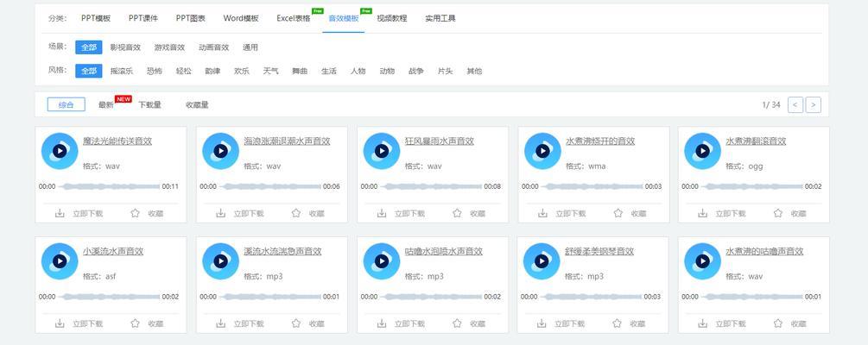
Task: Switch to the PPT图表 category tab
Action: [x=191, y=18]
